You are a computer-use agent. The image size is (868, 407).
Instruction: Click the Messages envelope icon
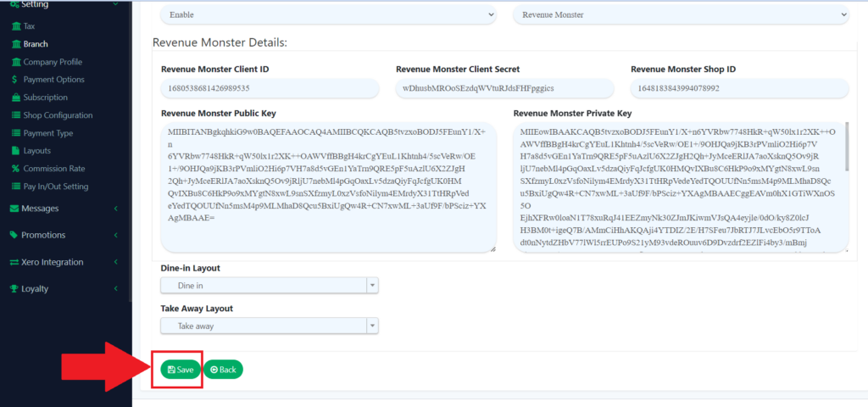click(14, 209)
